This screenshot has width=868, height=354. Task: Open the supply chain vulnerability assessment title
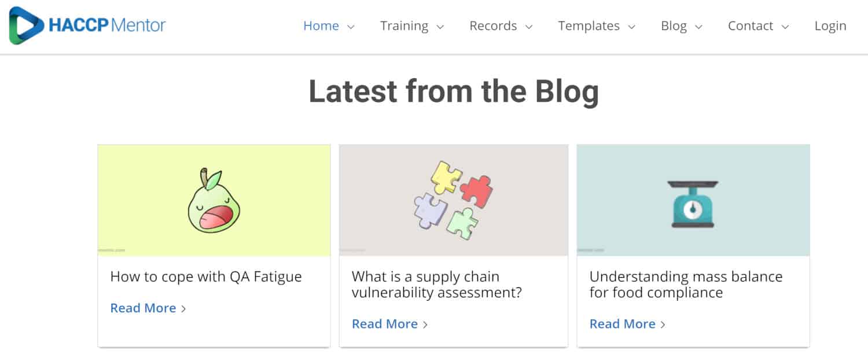coord(437,285)
